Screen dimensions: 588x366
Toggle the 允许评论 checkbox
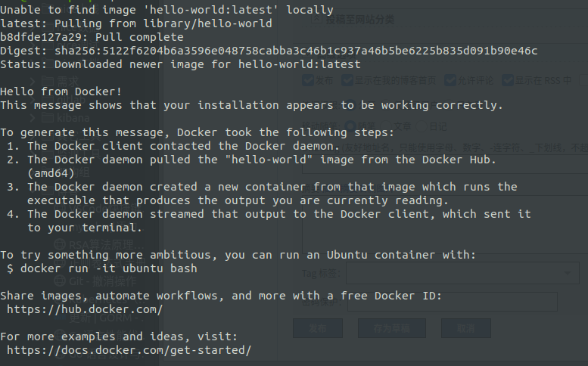pos(451,80)
